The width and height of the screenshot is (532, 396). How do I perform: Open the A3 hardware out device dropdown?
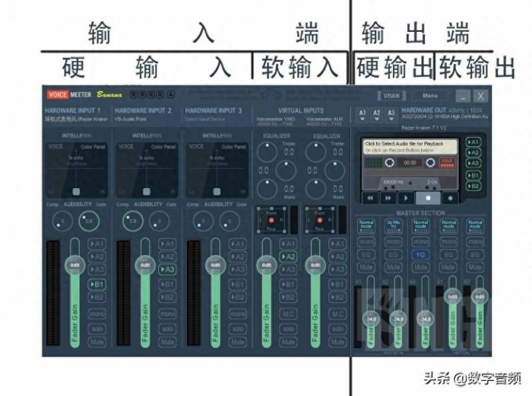[391, 114]
